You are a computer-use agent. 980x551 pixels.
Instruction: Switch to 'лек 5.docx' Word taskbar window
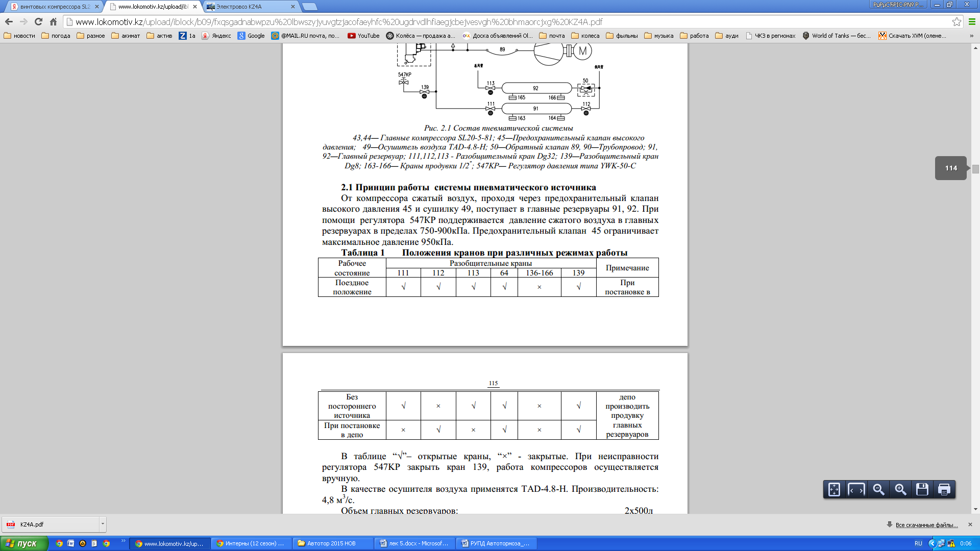coord(414,543)
